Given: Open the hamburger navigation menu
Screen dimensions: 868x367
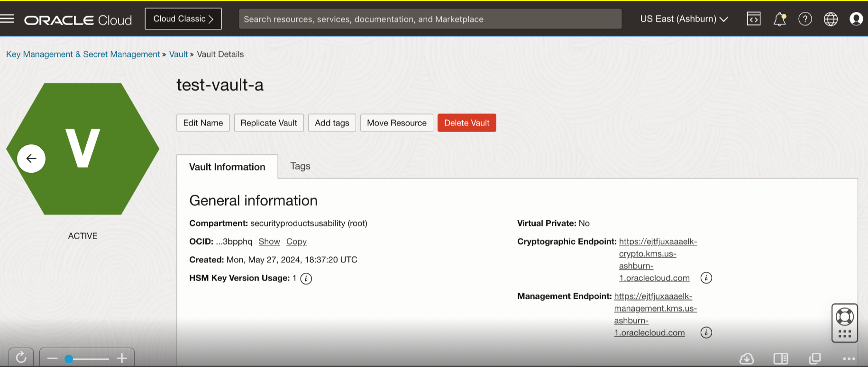Looking at the screenshot, I should pos(8,19).
